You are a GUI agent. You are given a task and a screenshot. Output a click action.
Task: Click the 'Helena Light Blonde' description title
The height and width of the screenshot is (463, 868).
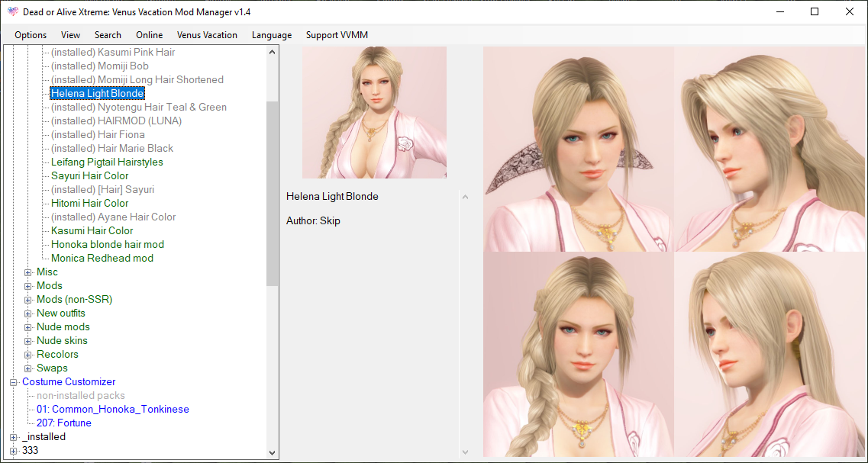tap(332, 196)
